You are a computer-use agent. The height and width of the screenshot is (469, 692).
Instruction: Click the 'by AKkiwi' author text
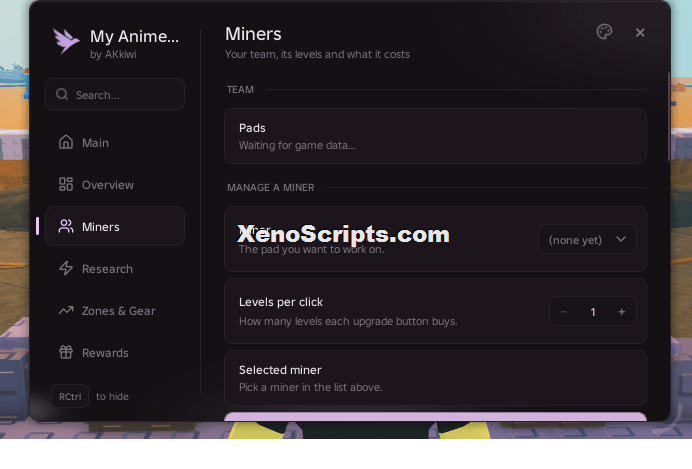(113, 54)
